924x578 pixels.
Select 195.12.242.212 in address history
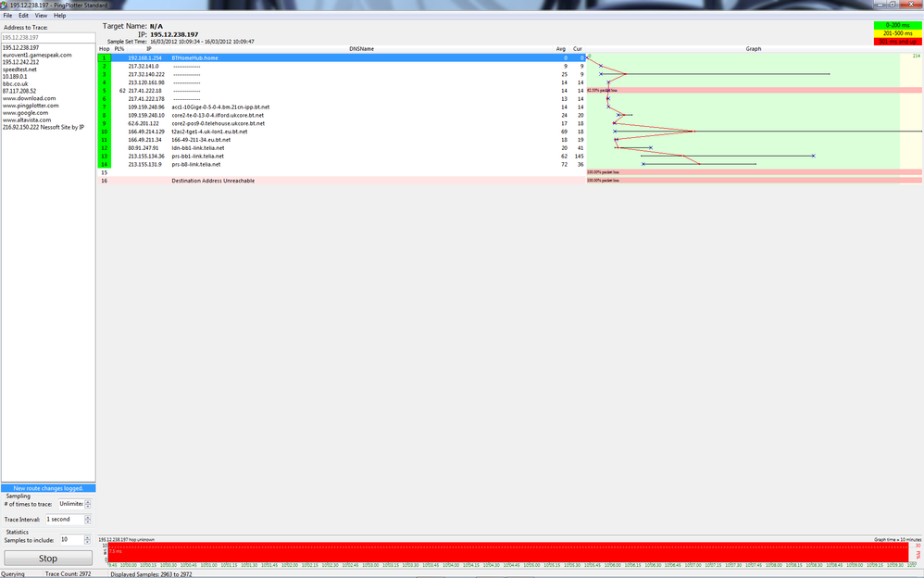point(20,62)
